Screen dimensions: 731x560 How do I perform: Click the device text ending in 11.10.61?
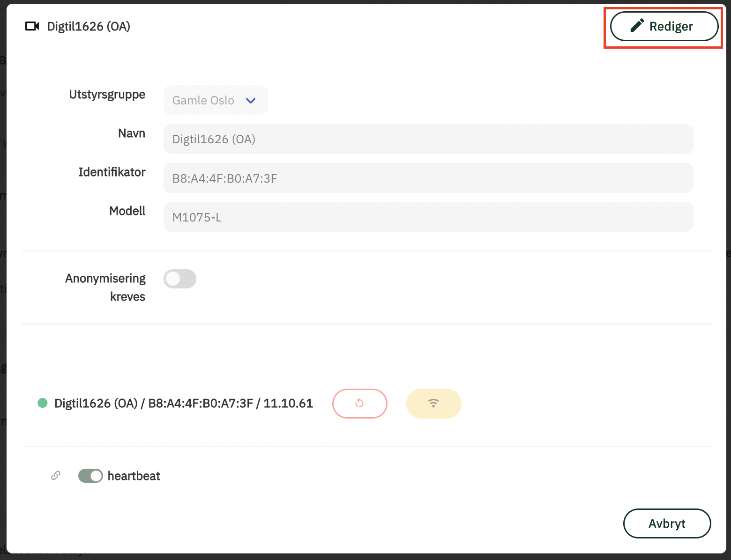tap(184, 403)
